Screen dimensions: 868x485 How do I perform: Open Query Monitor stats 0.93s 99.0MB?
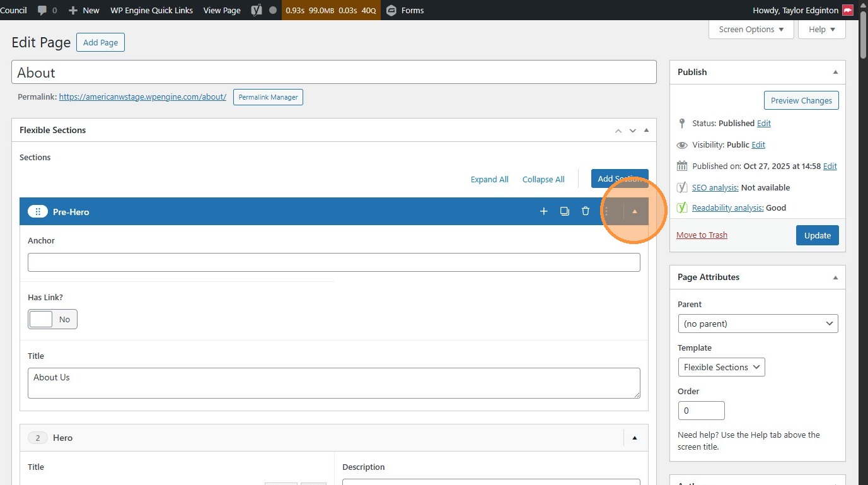click(331, 10)
